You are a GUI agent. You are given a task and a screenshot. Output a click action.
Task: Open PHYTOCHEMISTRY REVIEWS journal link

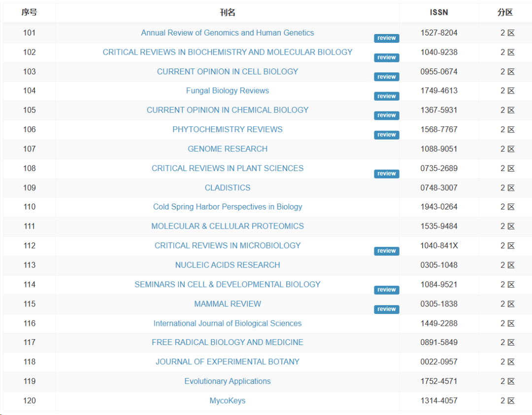pos(227,130)
